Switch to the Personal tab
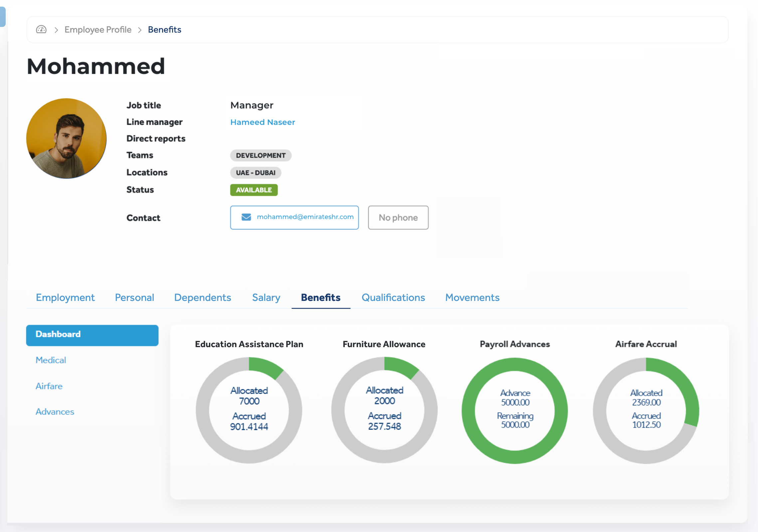758x532 pixels. click(134, 297)
